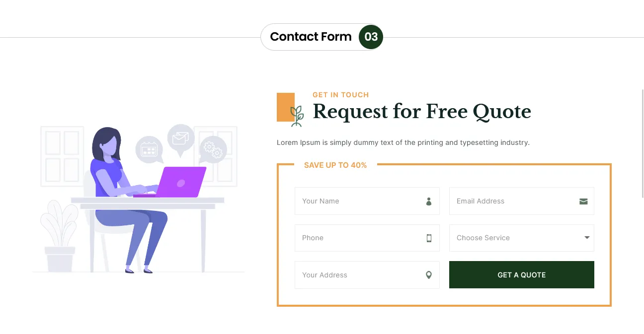644x334 pixels.
Task: Click the gears speech bubble icon
Action: click(213, 149)
